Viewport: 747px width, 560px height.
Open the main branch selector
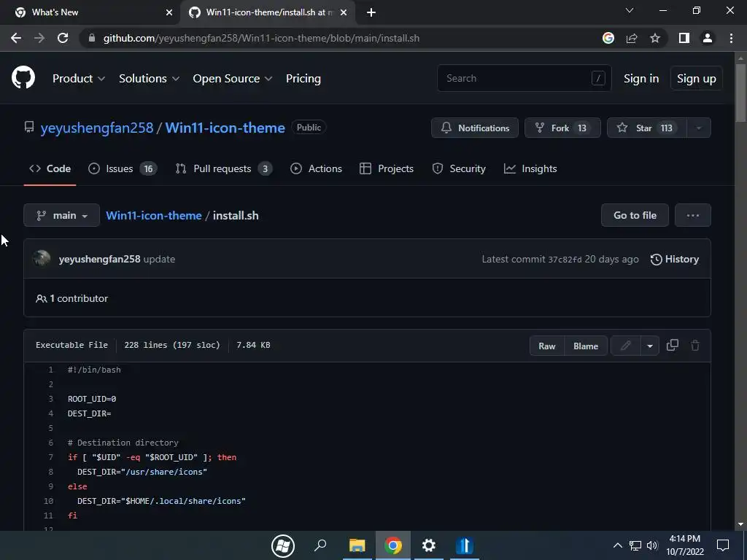[61, 215]
